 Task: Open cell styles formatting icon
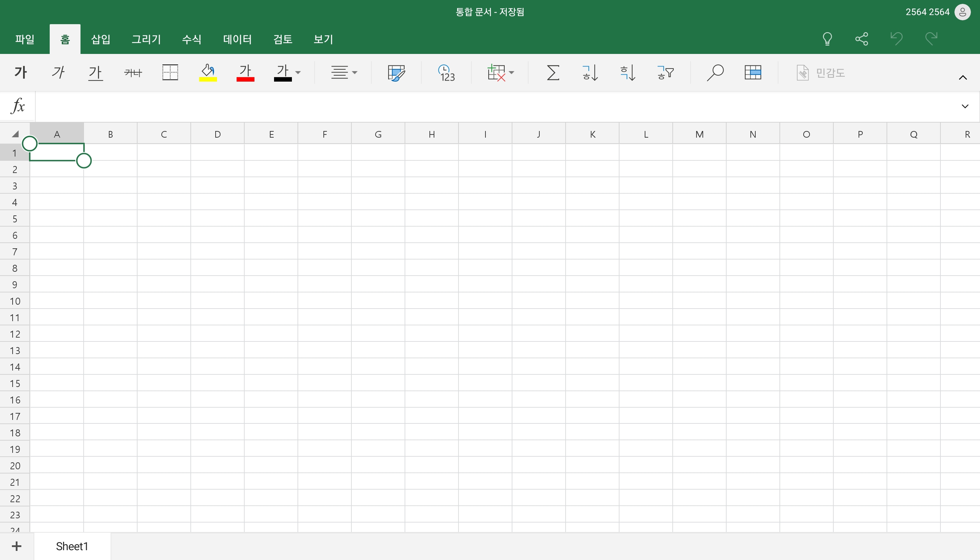point(396,72)
